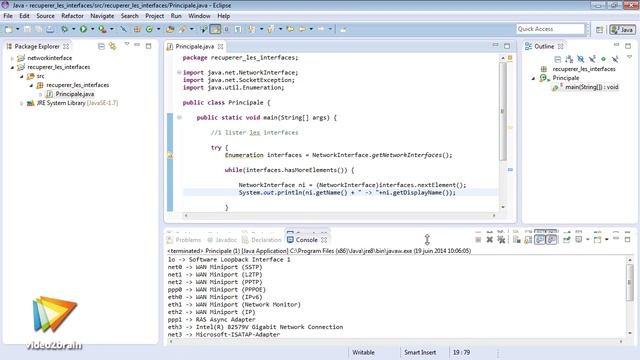The height and width of the screenshot is (360, 640).
Task: Click Remove Launch in Console toolbar
Action: click(x=489, y=240)
